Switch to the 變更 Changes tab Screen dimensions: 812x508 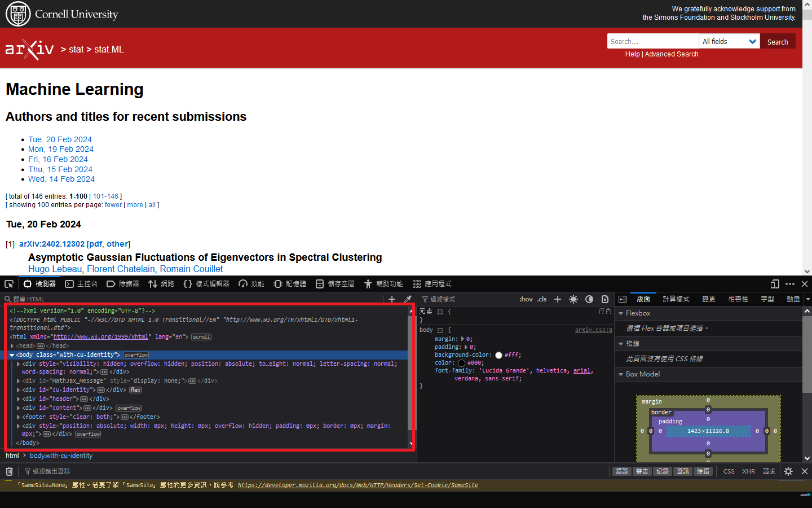click(709, 299)
